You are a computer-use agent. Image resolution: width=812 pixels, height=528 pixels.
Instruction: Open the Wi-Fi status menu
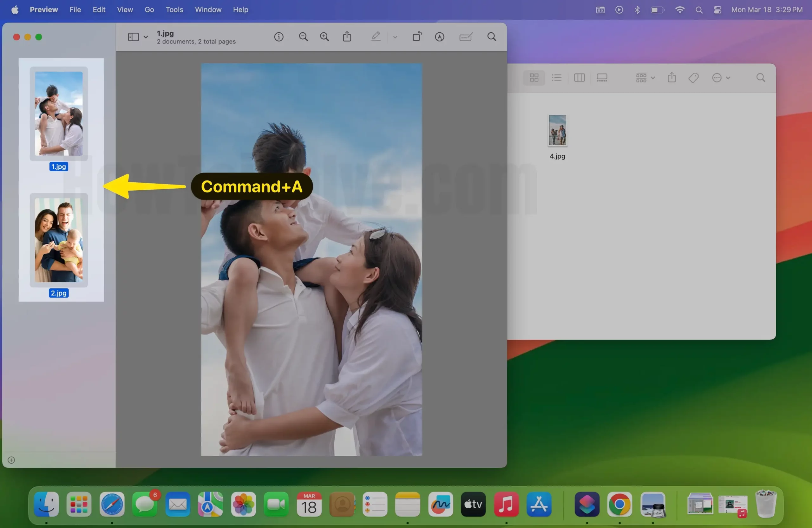coord(680,10)
